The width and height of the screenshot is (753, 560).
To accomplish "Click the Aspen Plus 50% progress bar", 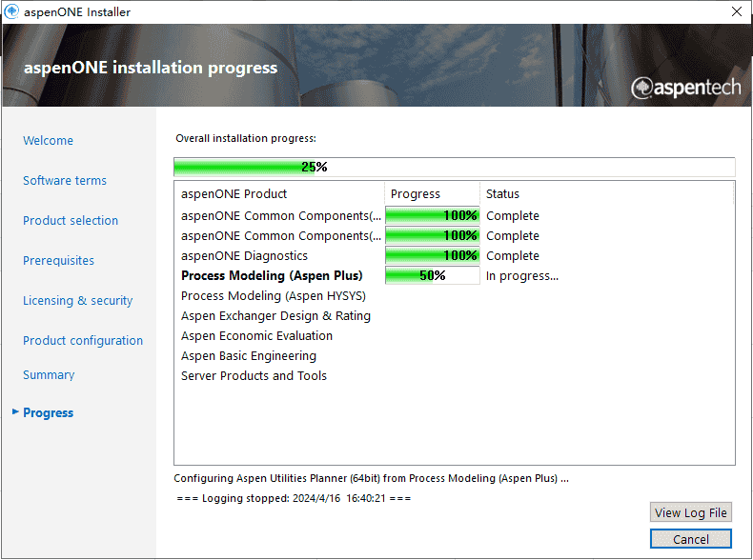I will click(x=432, y=275).
